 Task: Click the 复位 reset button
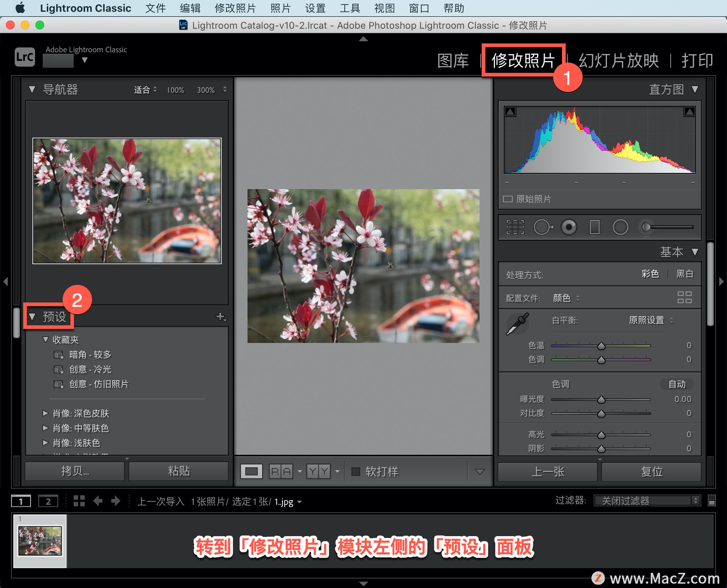pos(651,471)
